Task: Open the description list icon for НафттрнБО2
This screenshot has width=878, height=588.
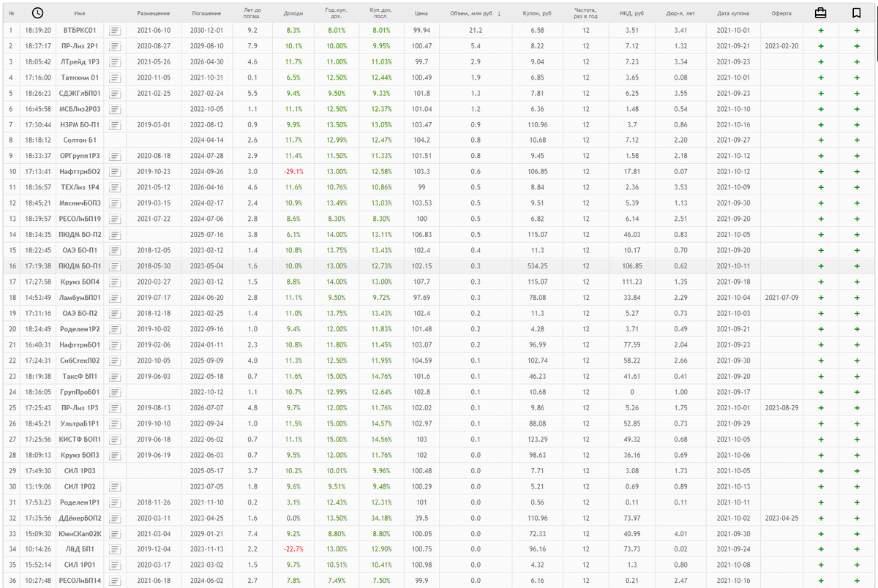Action: [115, 171]
